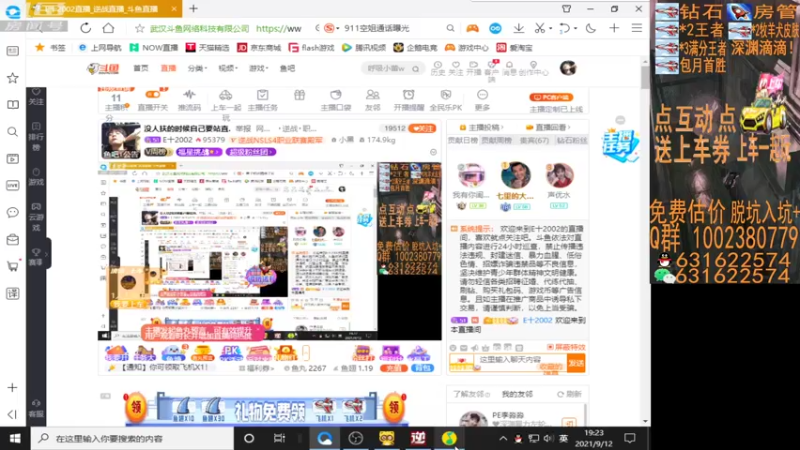Click the Windows taskbar search box
The image size is (800, 450).
(x=133, y=438)
